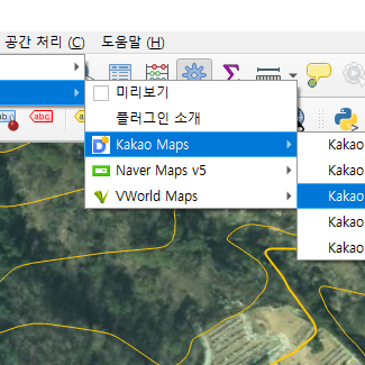
Task: Click the first Kakao submenu entry
Action: 331,144
